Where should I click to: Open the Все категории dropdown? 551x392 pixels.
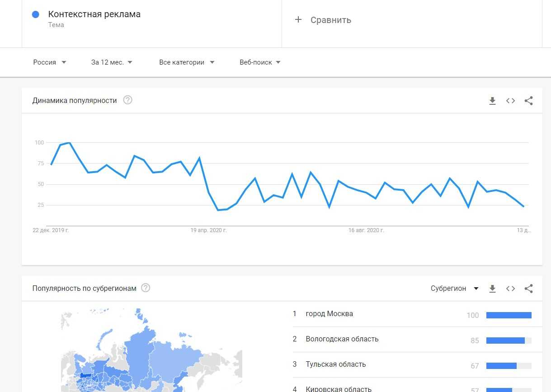click(187, 62)
